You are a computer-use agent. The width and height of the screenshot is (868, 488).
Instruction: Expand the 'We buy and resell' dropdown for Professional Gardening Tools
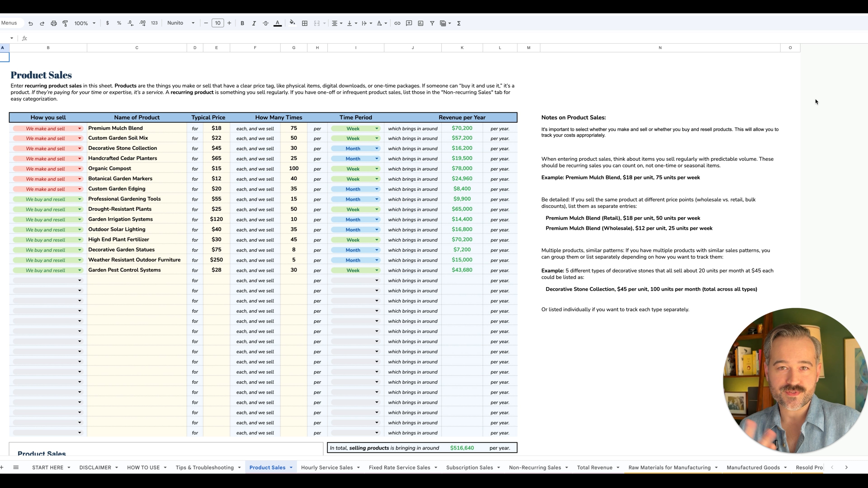[x=80, y=199]
